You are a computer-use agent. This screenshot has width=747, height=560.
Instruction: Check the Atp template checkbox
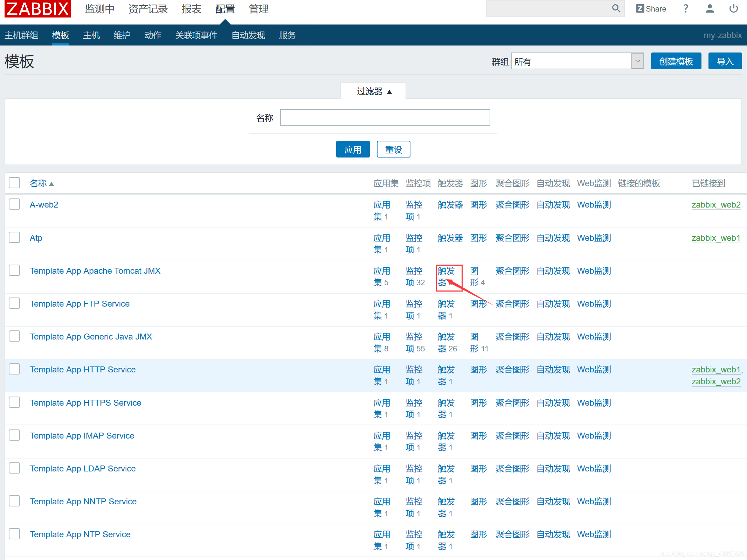(14, 237)
